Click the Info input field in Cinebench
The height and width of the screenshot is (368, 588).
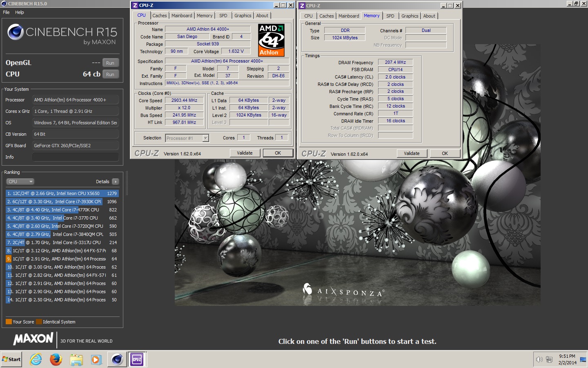(x=76, y=157)
